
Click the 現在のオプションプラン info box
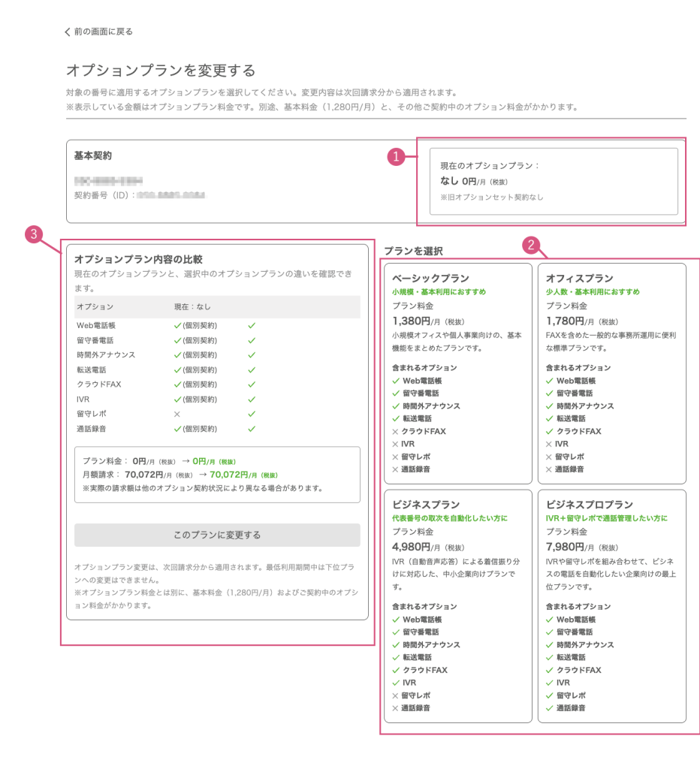[553, 181]
